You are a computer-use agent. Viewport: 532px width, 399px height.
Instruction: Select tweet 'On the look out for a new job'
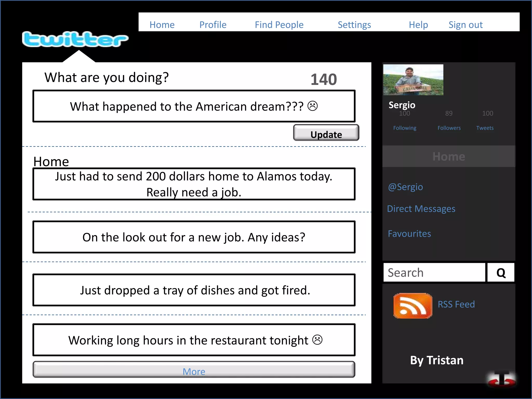[x=194, y=237]
